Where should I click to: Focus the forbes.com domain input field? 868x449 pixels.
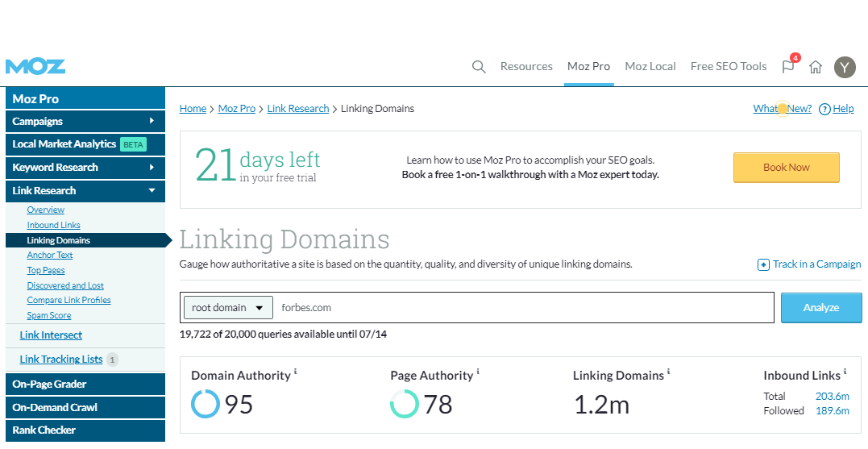(x=524, y=308)
